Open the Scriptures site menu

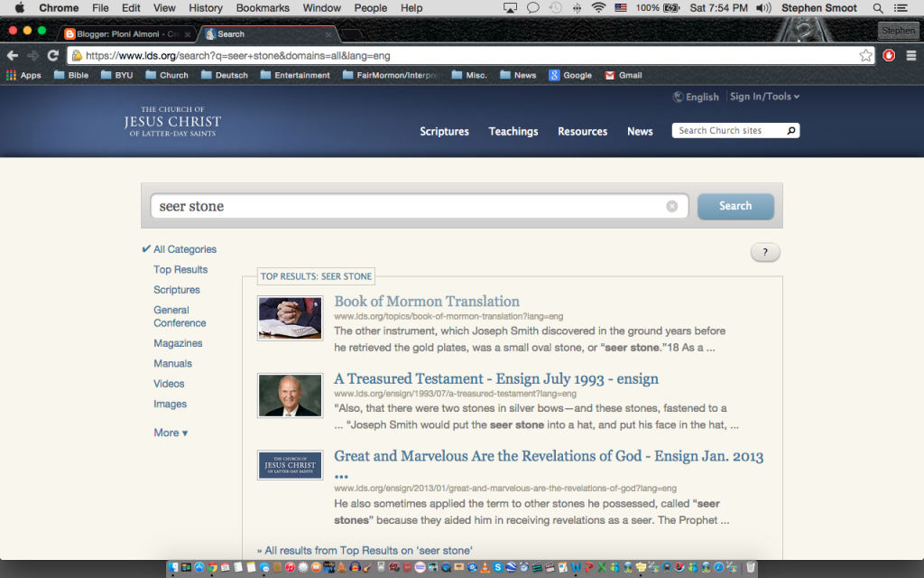(444, 131)
